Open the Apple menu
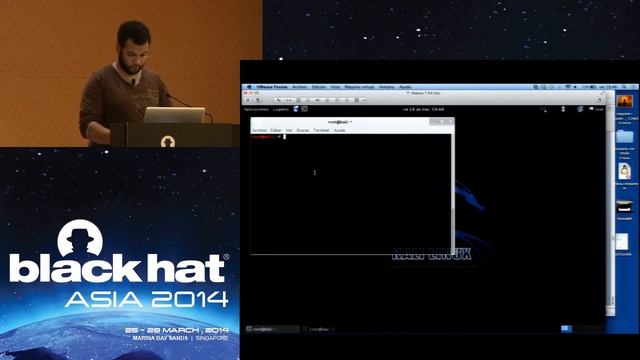The height and width of the screenshot is (360, 640). pyautogui.click(x=249, y=87)
